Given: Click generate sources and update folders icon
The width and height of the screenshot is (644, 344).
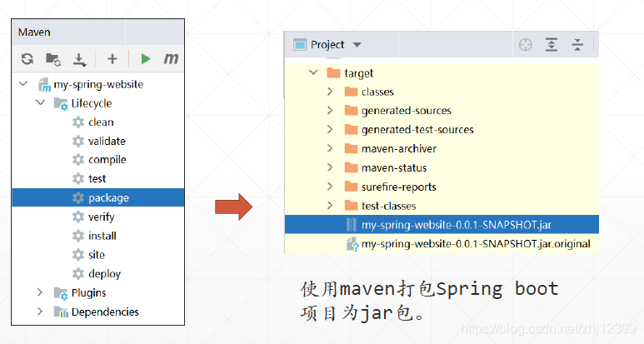Looking at the screenshot, I should (53, 59).
